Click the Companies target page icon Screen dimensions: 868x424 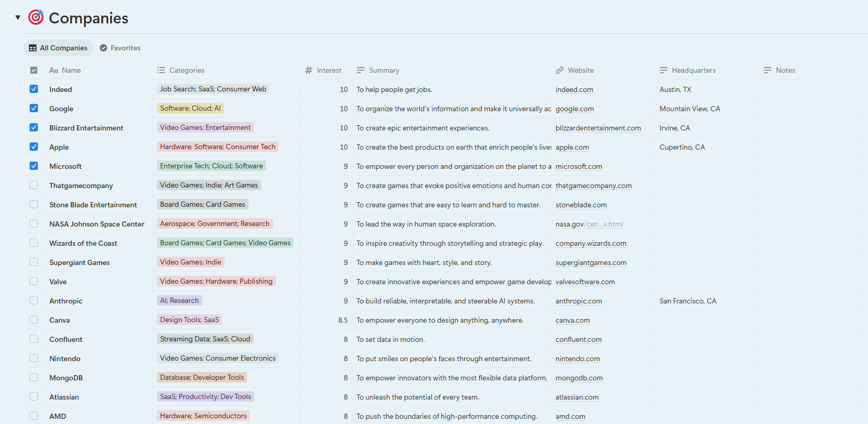tap(35, 18)
